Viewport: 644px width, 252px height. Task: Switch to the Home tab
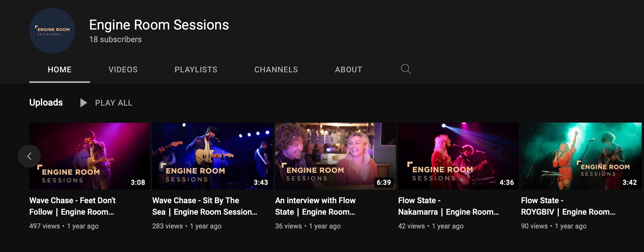coord(60,70)
